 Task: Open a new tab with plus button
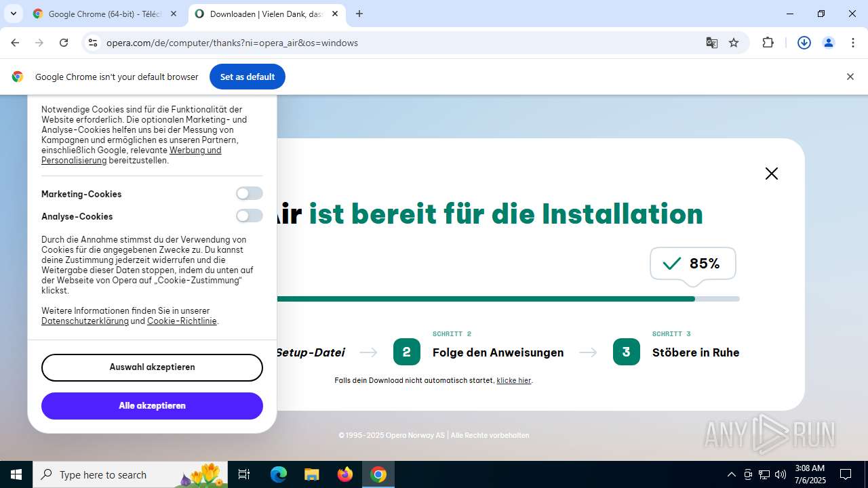(359, 14)
